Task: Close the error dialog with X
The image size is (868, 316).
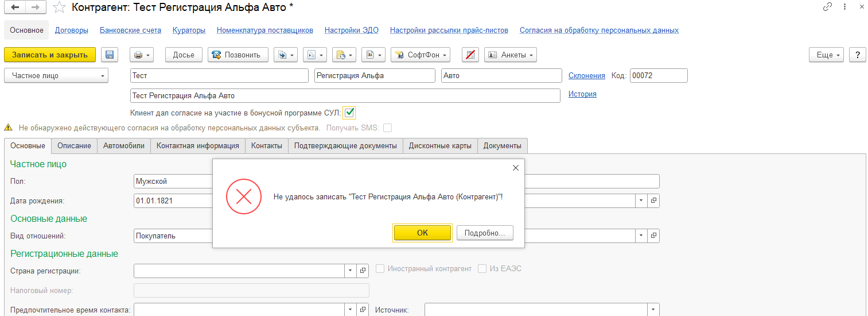Action: pos(515,168)
